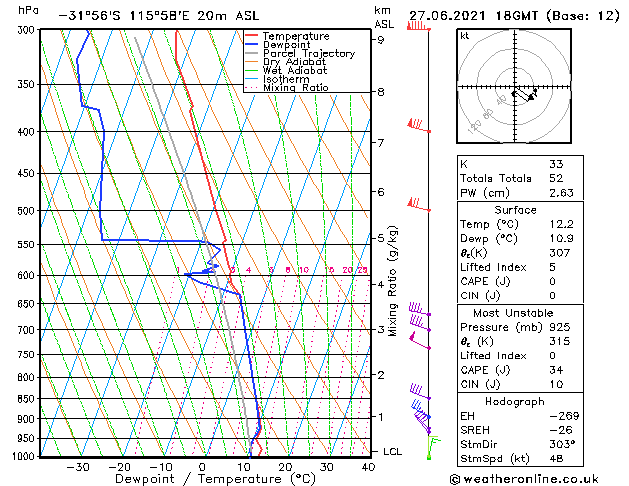Click the Mixing Ratio legend entry

(x=287, y=87)
